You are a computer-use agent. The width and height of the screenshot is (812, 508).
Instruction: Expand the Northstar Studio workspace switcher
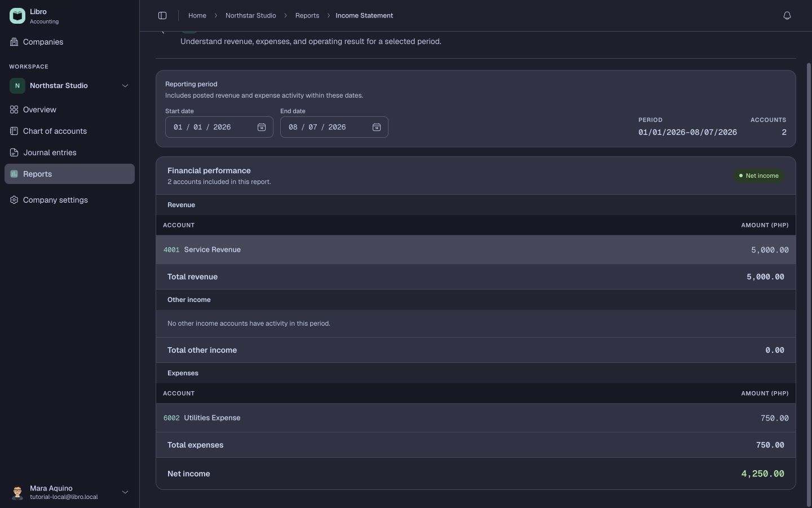(x=125, y=86)
